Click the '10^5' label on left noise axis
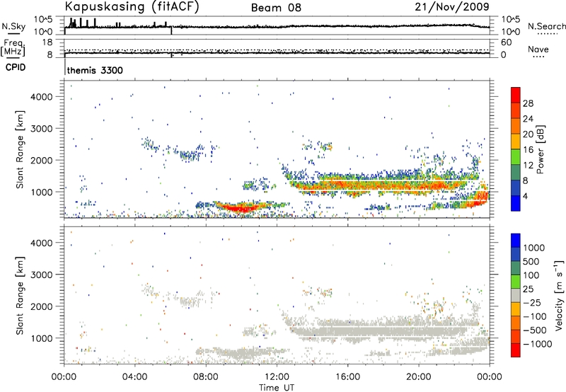Screen dimensions: 566x392 [x=43, y=19]
